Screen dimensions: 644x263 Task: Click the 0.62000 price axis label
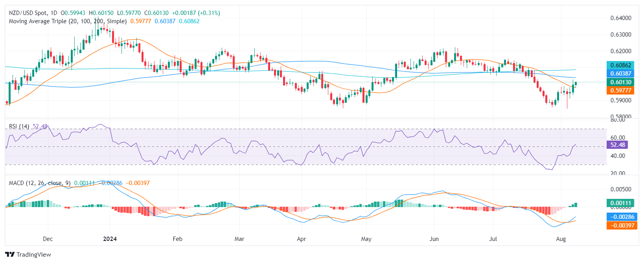click(x=621, y=51)
